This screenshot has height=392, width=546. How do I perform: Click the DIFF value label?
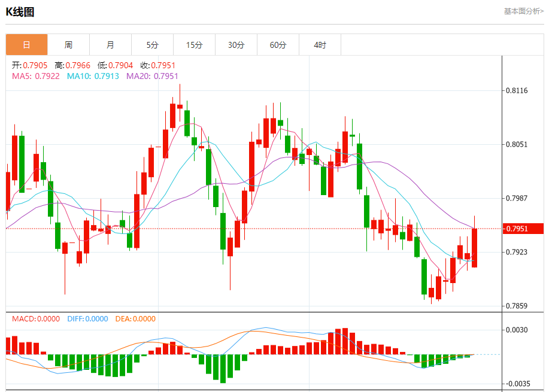point(87,319)
